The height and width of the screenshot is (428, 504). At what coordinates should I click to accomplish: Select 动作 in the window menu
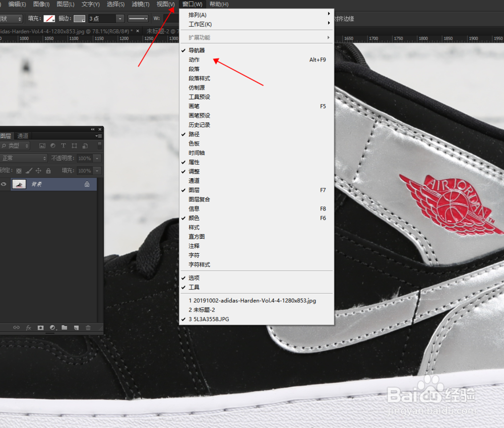point(257,60)
